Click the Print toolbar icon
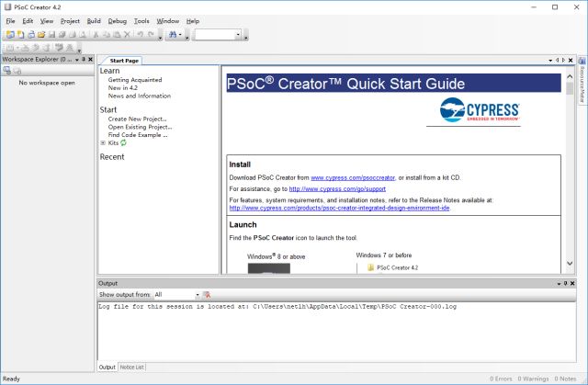 click(x=72, y=35)
